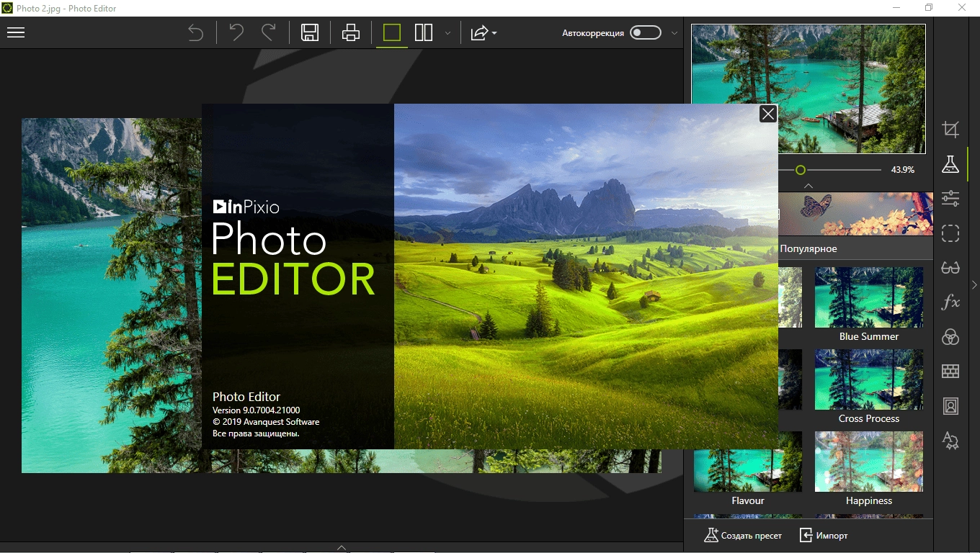Save the photo with floppy disk icon
Image resolution: width=980 pixels, height=553 pixels.
point(310,32)
